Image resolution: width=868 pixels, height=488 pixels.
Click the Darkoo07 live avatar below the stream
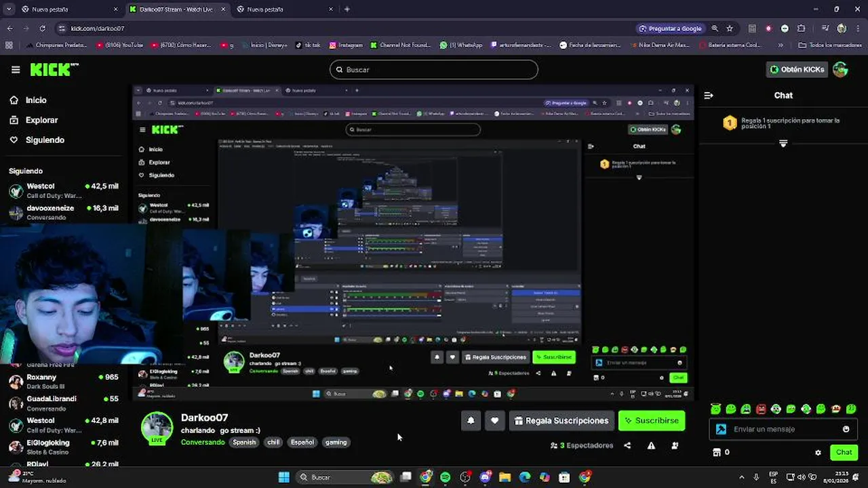click(x=157, y=428)
